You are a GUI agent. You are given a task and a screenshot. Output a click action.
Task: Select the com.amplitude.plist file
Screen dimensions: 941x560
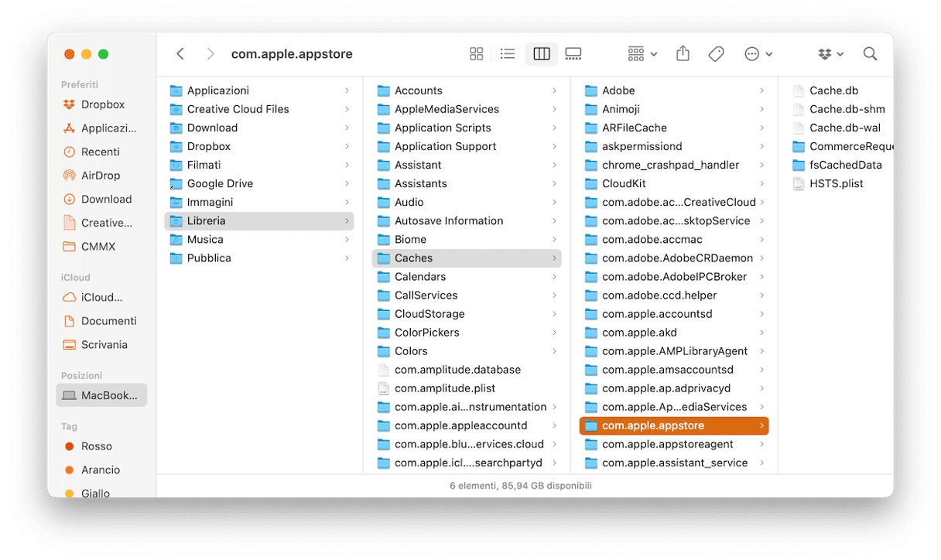point(467,388)
